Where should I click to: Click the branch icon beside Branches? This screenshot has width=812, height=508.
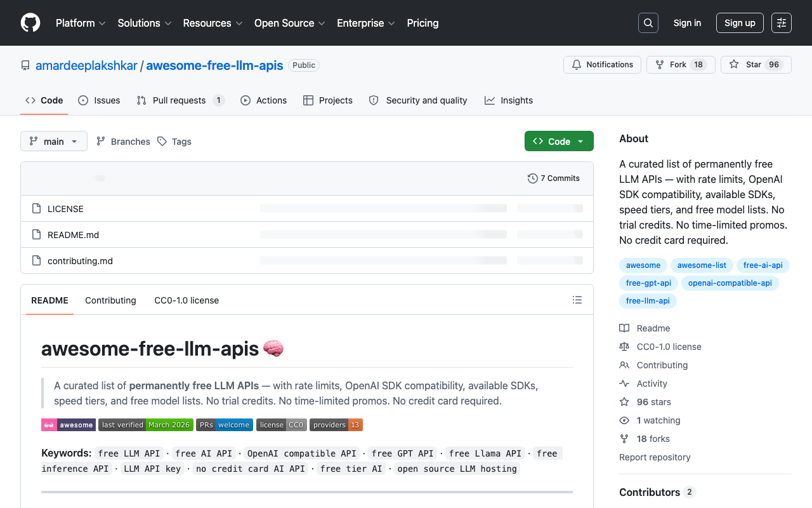[x=101, y=141]
